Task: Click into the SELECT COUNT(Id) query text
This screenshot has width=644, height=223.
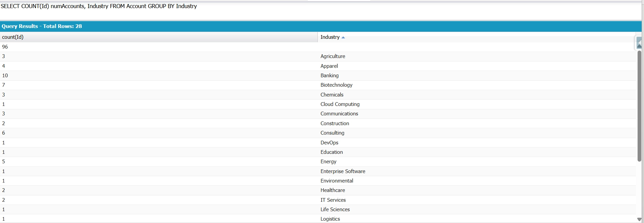Action: pyautogui.click(x=99, y=6)
